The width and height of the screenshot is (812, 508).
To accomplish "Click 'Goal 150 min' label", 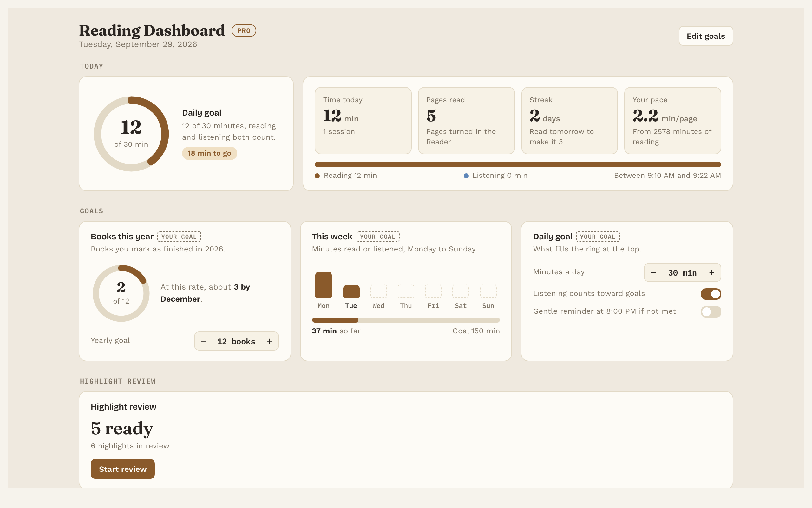I will [476, 331].
